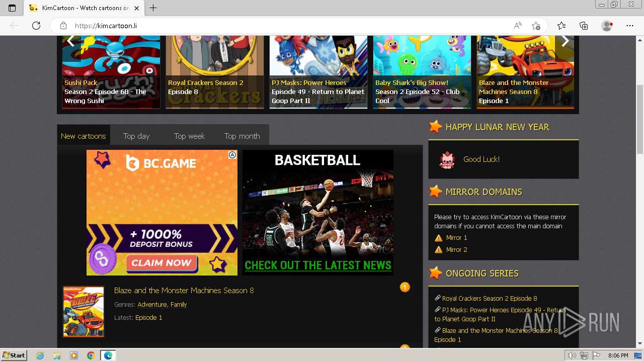Show next carousel slide arrow
The height and width of the screenshot is (362, 644).
[565, 41]
